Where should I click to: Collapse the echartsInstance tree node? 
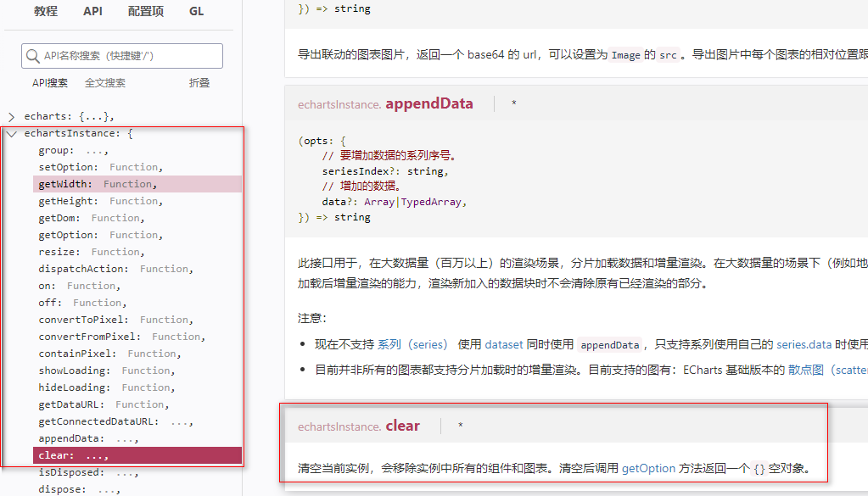[x=11, y=134]
